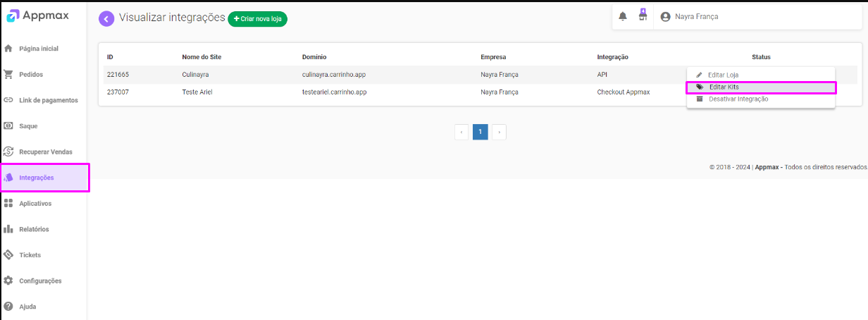Click the money icon beside Saque
The image size is (868, 320).
[8, 125]
